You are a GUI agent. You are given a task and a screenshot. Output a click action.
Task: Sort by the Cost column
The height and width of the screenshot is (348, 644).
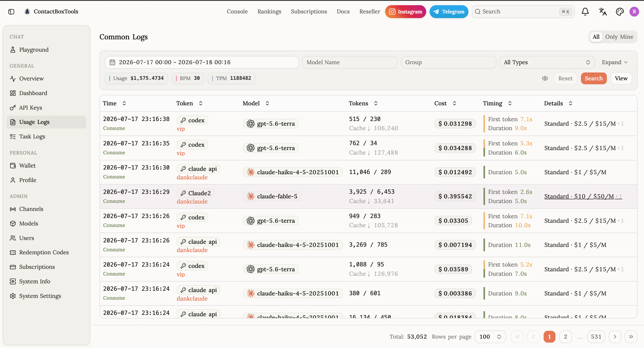[x=445, y=103]
